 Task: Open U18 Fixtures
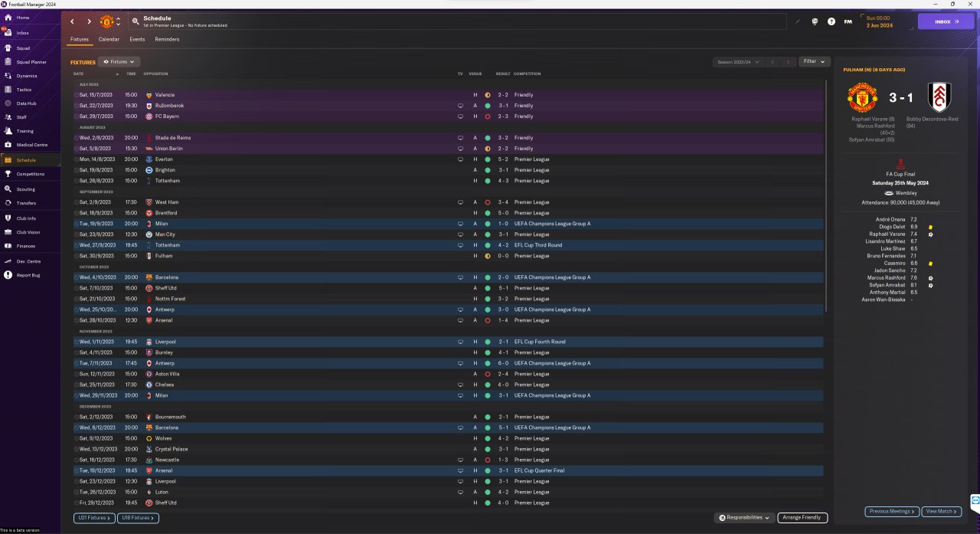click(139, 518)
